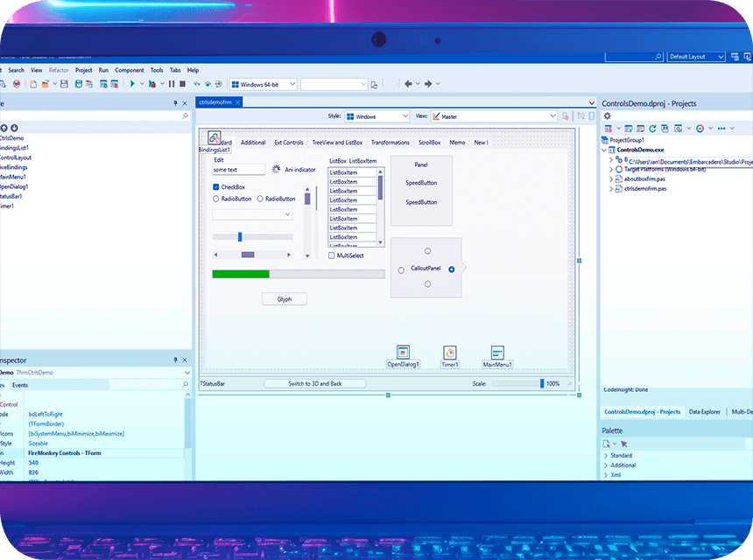Open the Project menu
The image size is (753, 560).
(x=83, y=70)
